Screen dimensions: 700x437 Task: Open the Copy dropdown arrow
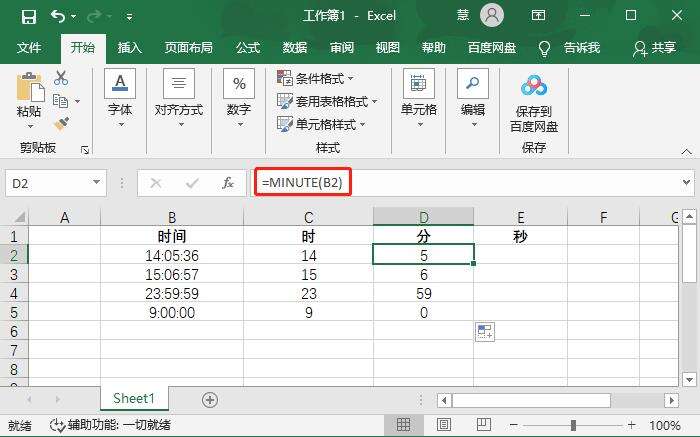pyautogui.click(x=78, y=101)
